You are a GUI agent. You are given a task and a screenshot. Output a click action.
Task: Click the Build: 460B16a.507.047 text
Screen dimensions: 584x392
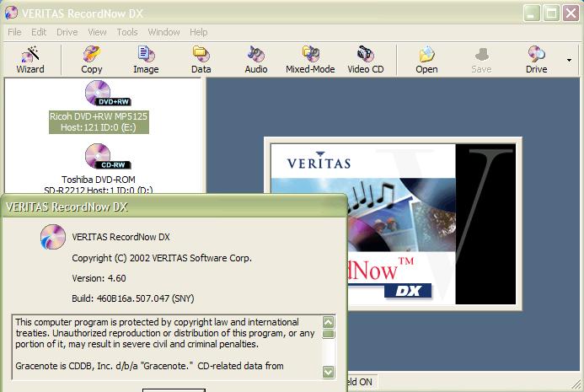tap(133, 298)
